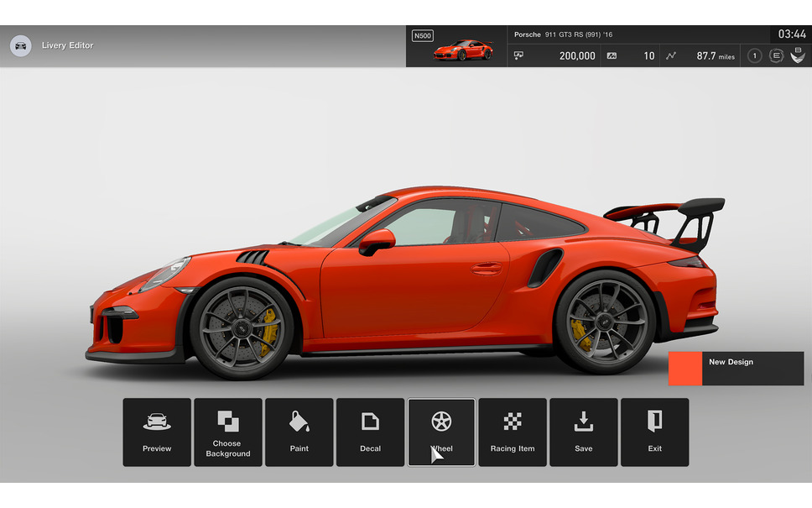The image size is (812, 508).
Task: Select the Wheel customization button
Action: (441, 432)
